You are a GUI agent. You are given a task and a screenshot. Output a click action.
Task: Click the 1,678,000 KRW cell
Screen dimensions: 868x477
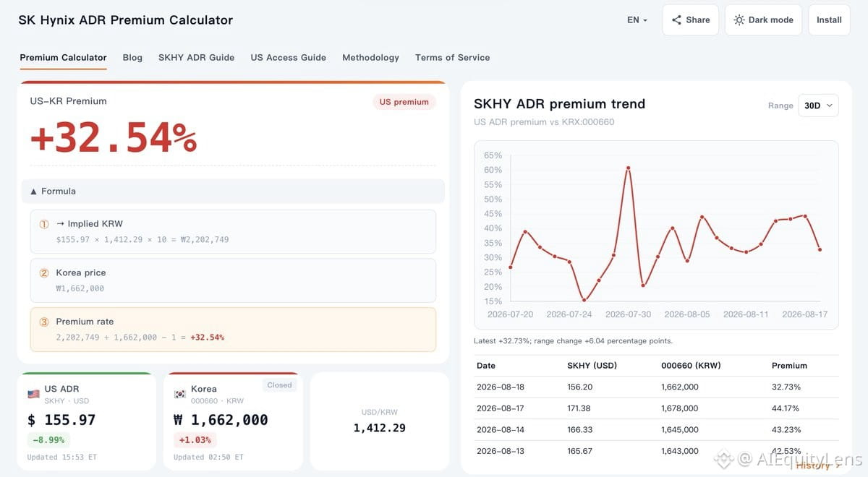(680, 409)
